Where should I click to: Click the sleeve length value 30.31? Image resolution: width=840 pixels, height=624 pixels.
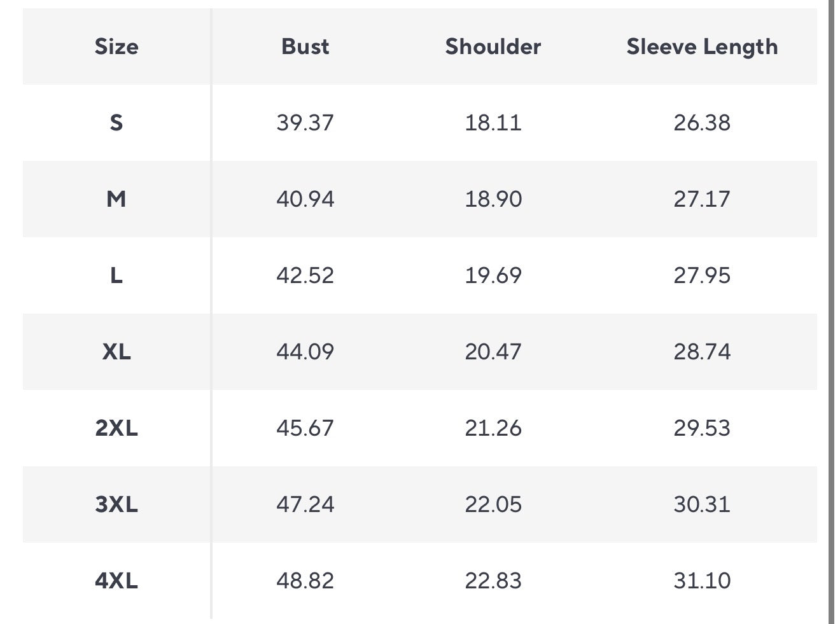click(702, 504)
